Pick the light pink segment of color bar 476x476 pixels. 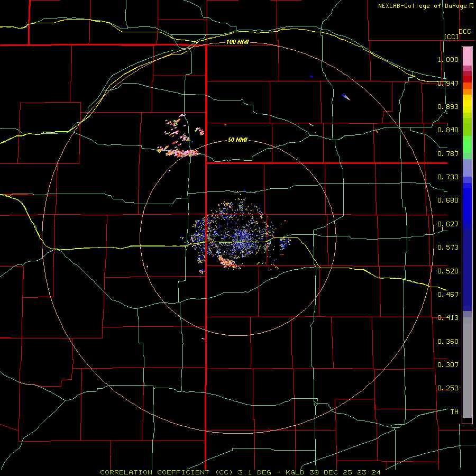click(x=467, y=57)
